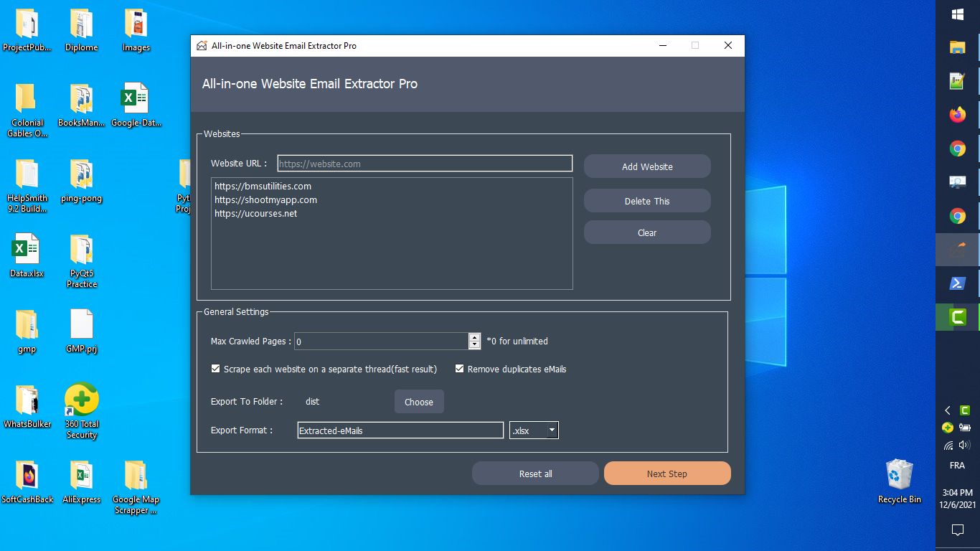The image size is (980, 551).
Task: Decrease Max Crawled Pages with down arrow
Action: pyautogui.click(x=474, y=345)
